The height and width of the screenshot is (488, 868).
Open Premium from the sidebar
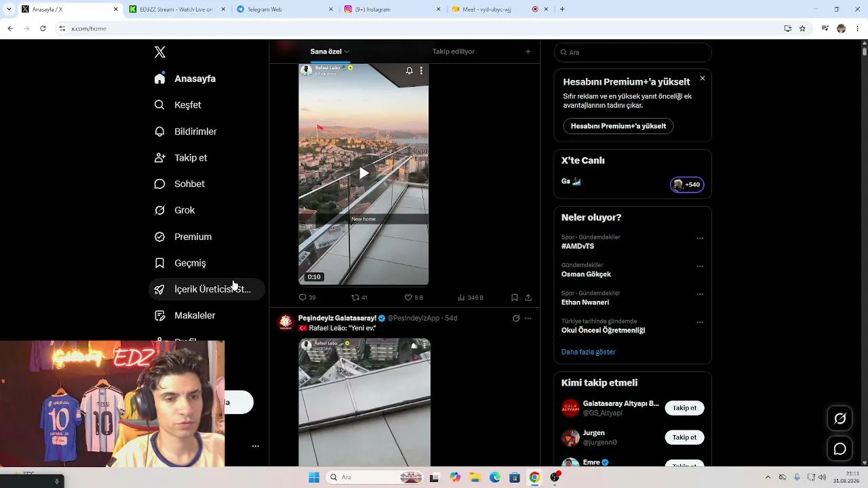click(183, 237)
